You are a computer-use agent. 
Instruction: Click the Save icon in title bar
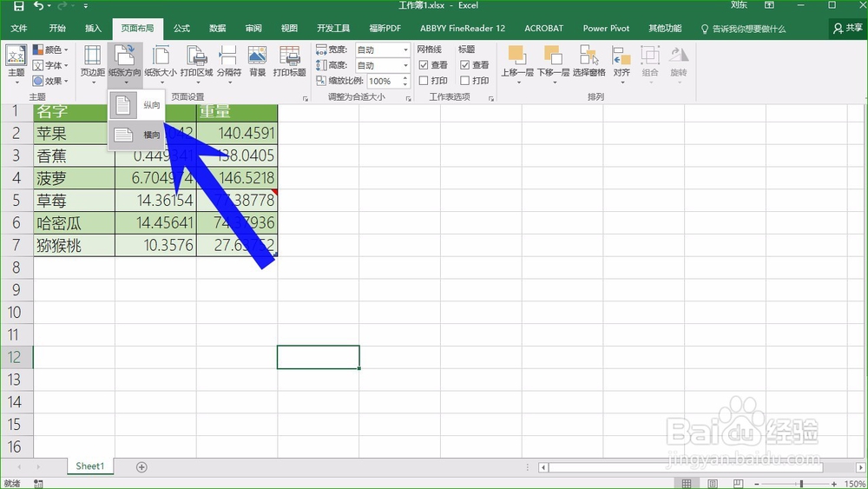point(19,6)
